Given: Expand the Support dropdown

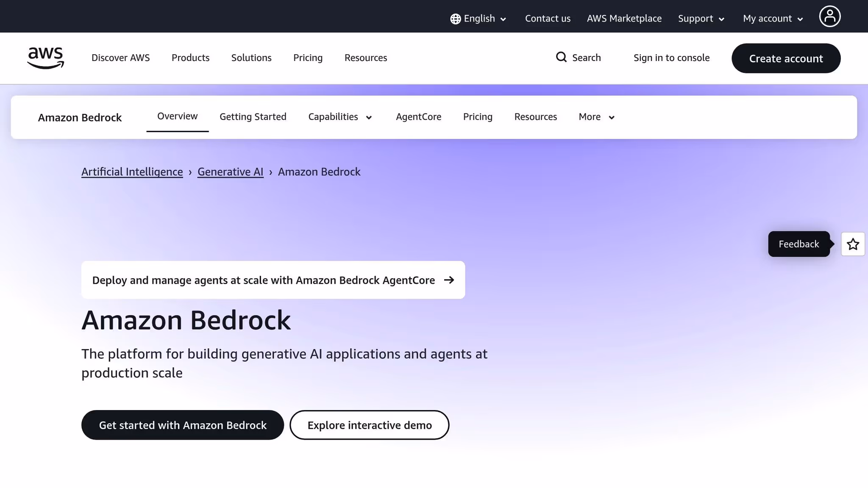Looking at the screenshot, I should click(700, 18).
